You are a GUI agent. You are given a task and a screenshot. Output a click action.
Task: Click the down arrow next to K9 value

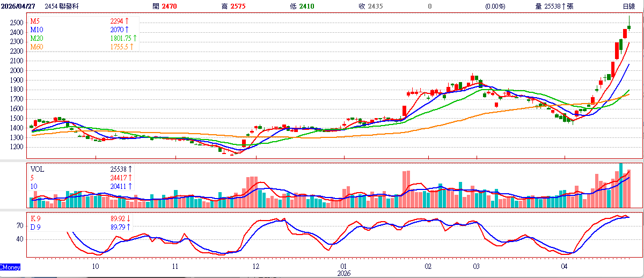(129, 218)
